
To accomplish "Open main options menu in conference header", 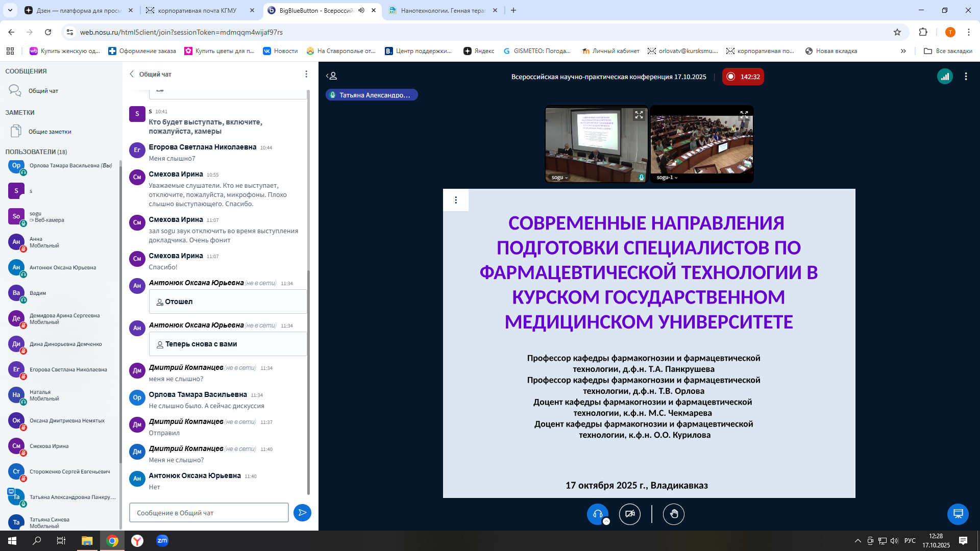I will click(x=966, y=77).
